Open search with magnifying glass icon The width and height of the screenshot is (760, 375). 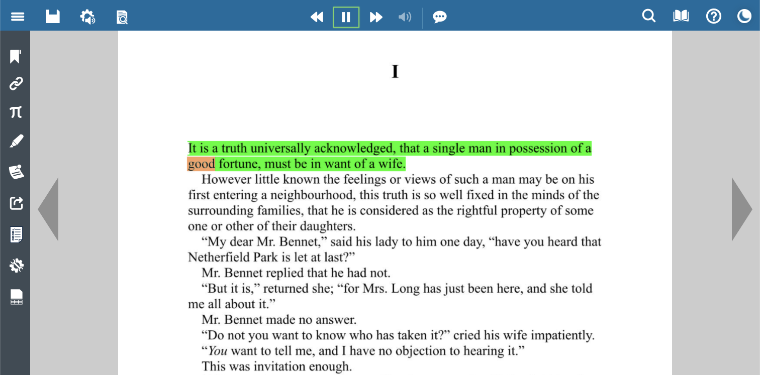point(649,16)
